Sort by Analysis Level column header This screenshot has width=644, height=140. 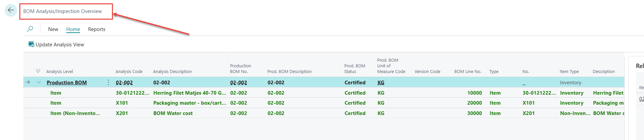(60, 72)
